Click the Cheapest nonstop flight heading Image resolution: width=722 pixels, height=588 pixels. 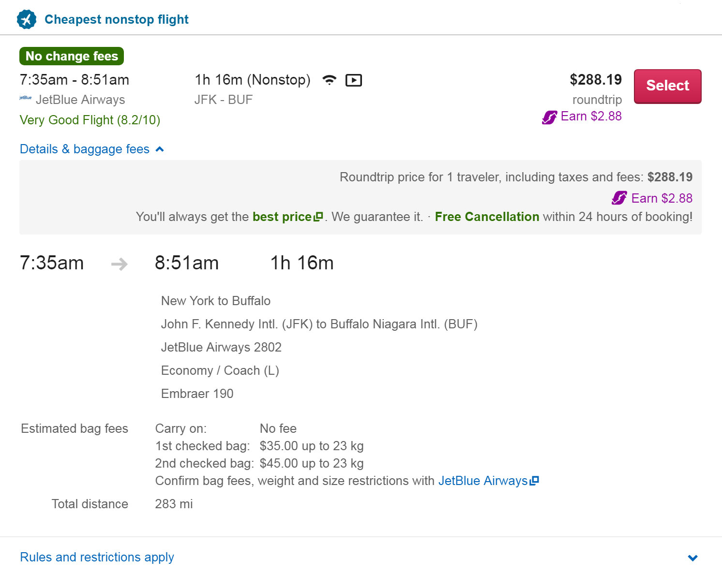click(x=117, y=19)
